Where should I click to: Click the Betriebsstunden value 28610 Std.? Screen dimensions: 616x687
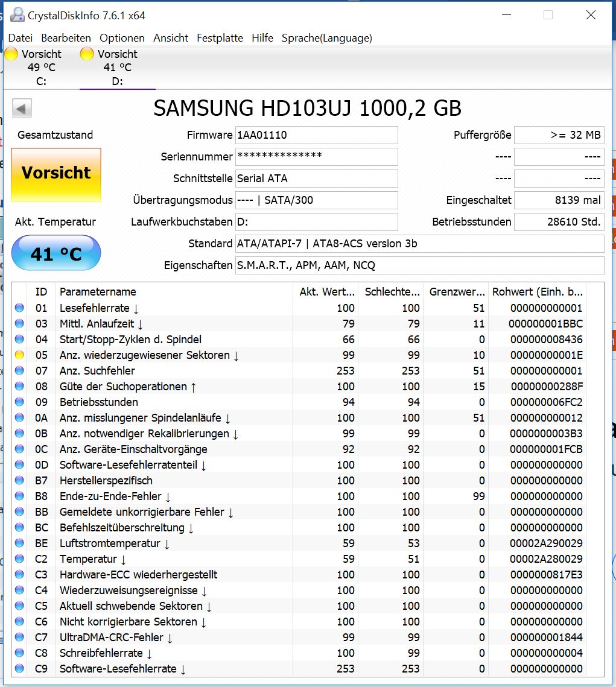tap(559, 222)
